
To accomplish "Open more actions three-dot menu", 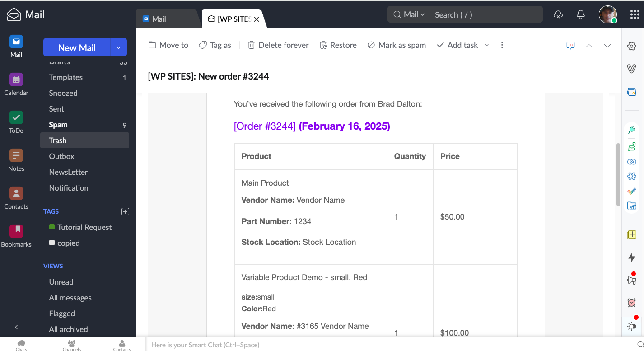I will tap(502, 45).
